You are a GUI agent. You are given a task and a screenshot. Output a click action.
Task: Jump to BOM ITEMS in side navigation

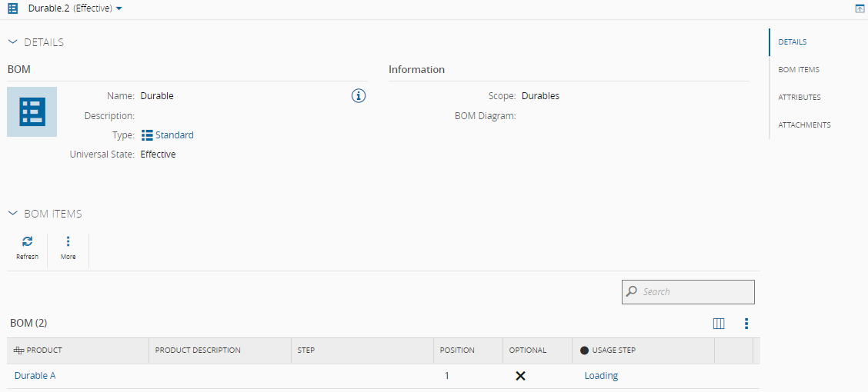pyautogui.click(x=799, y=70)
